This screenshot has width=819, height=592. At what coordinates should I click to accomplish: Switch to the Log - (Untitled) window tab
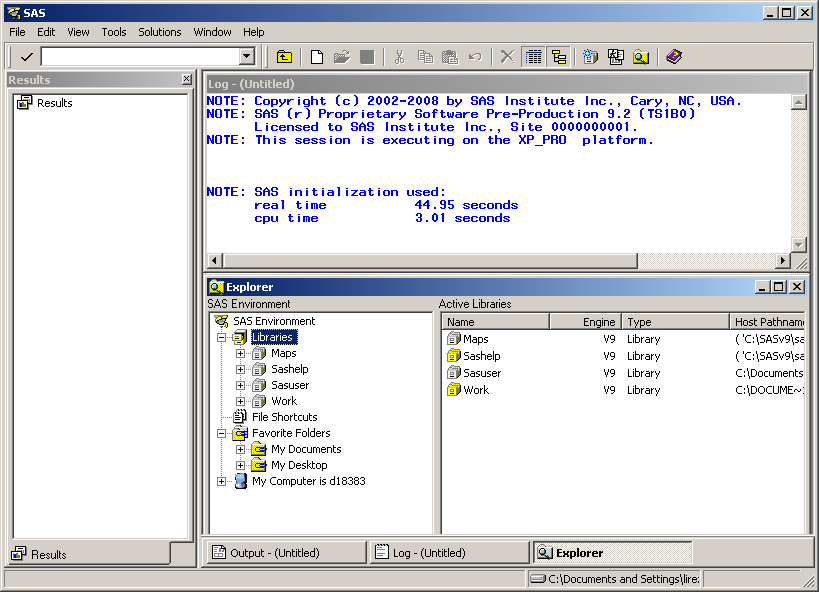click(429, 553)
